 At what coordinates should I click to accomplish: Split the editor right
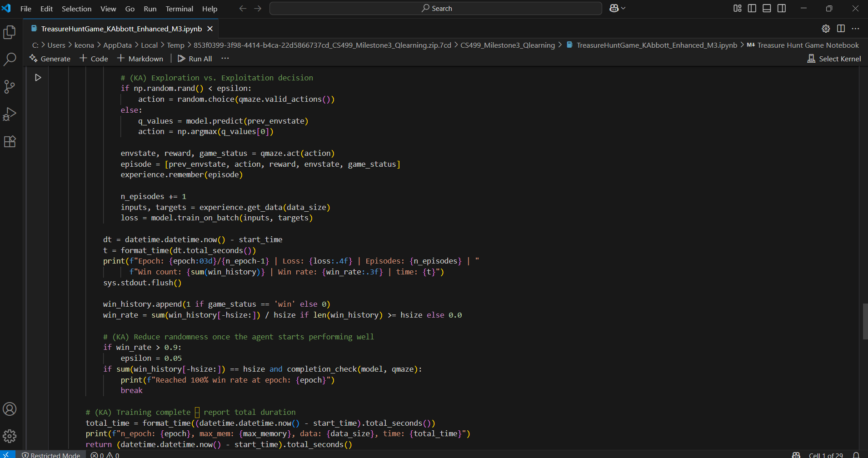click(x=841, y=29)
